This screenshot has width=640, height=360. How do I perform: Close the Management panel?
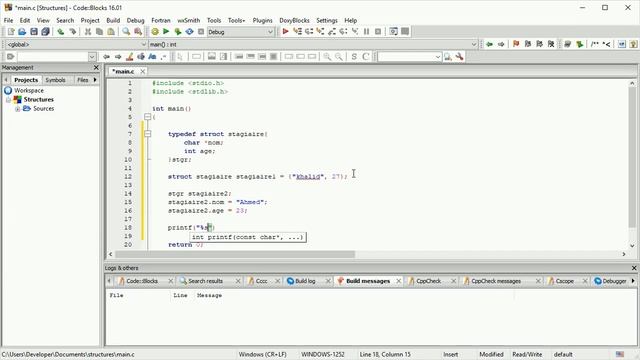tap(96, 67)
